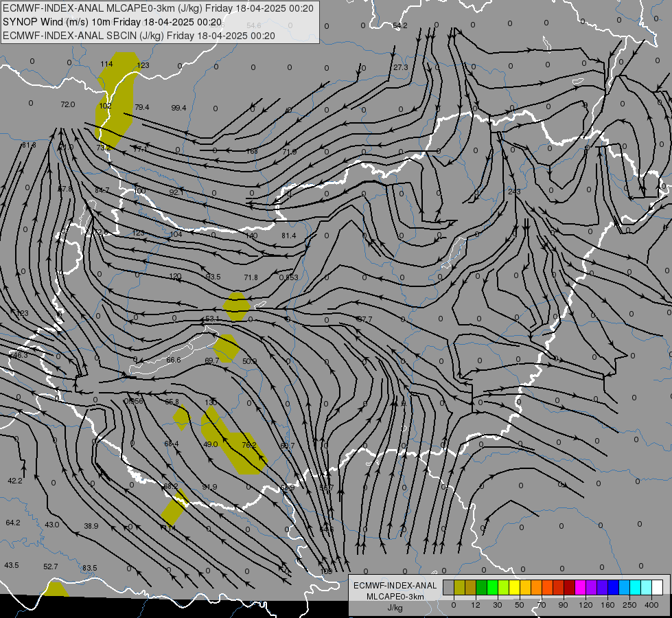The image size is (672, 618).
Task: Choose the yellow-green lime legend swatch
Action: click(504, 587)
